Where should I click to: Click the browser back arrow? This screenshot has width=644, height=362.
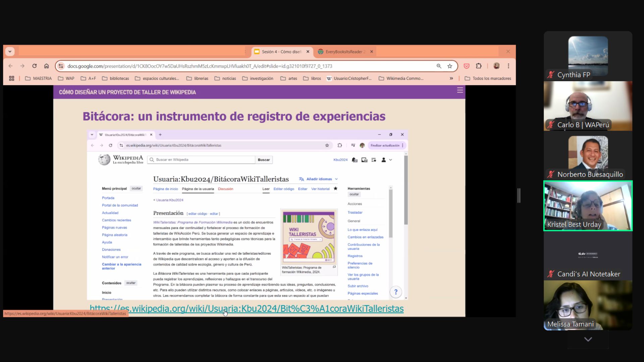tap(10, 66)
